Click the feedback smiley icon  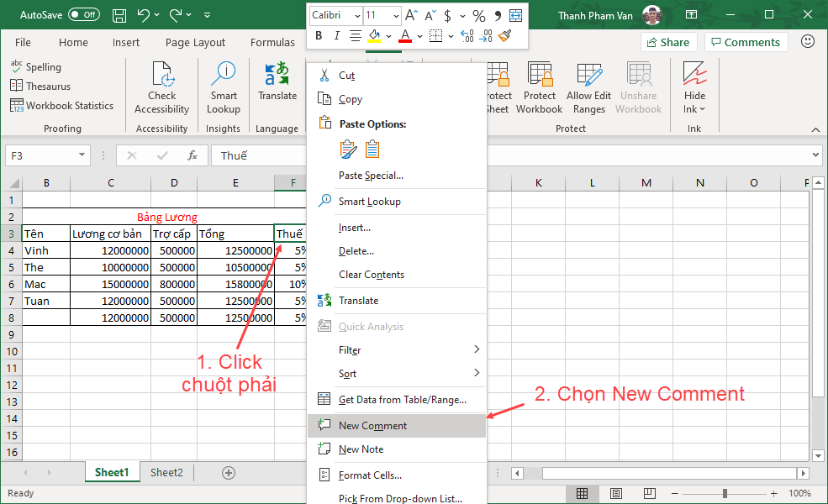click(x=808, y=41)
